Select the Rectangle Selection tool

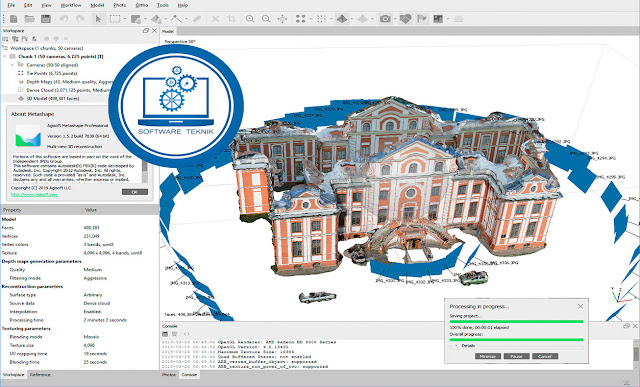click(x=115, y=19)
